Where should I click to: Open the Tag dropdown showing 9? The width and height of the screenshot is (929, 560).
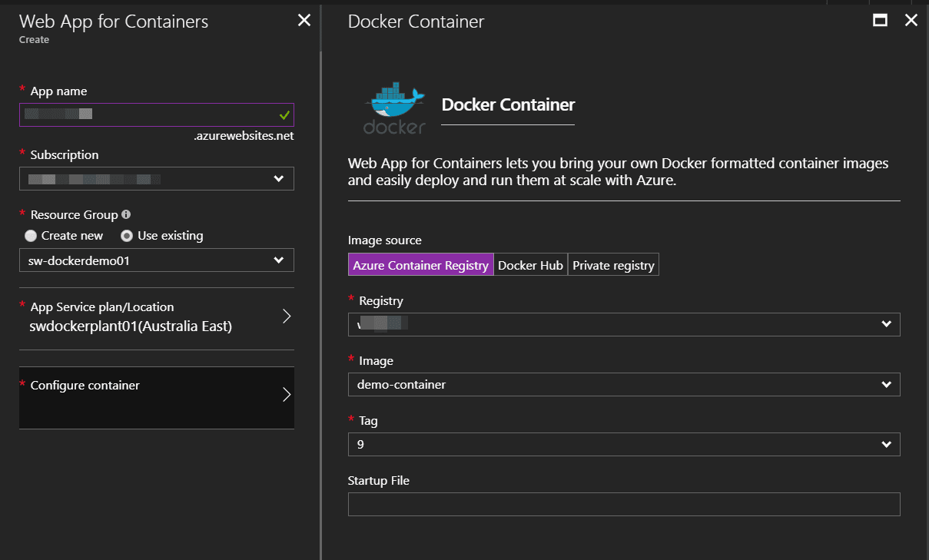click(624, 444)
